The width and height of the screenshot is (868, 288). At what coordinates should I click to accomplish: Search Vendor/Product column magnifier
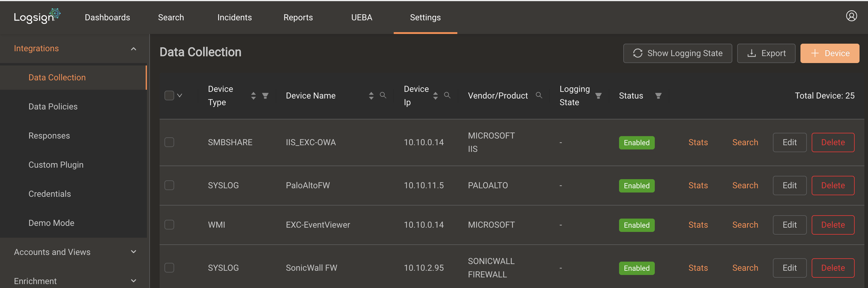(x=539, y=95)
